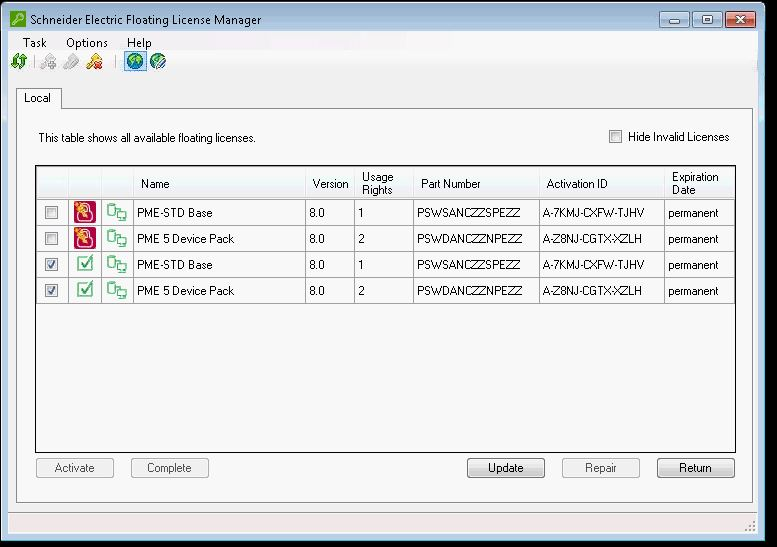Close the Floating License Manager window
This screenshot has width=777, height=547.
740,20
